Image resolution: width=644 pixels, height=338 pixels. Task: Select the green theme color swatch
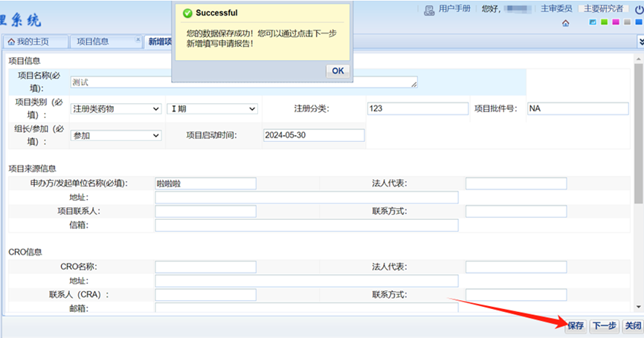[604, 22]
